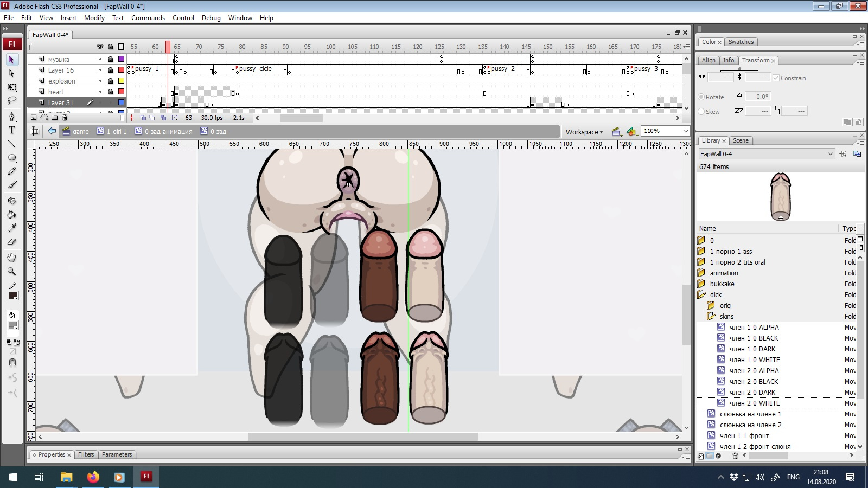The width and height of the screenshot is (868, 488).
Task: Click New Symbol icon at Library bottom
Action: click(x=700, y=456)
